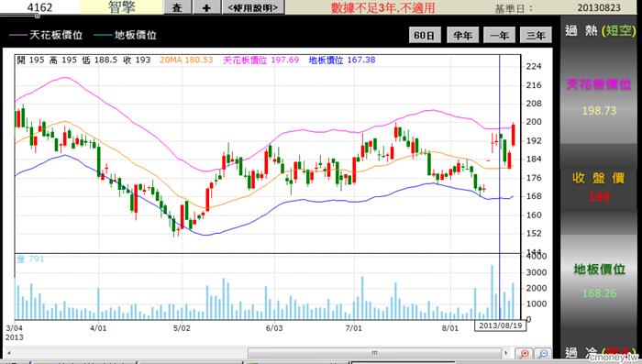The width and height of the screenshot is (642, 364).
Task: Select the 一年 time range
Action: pyautogui.click(x=499, y=35)
